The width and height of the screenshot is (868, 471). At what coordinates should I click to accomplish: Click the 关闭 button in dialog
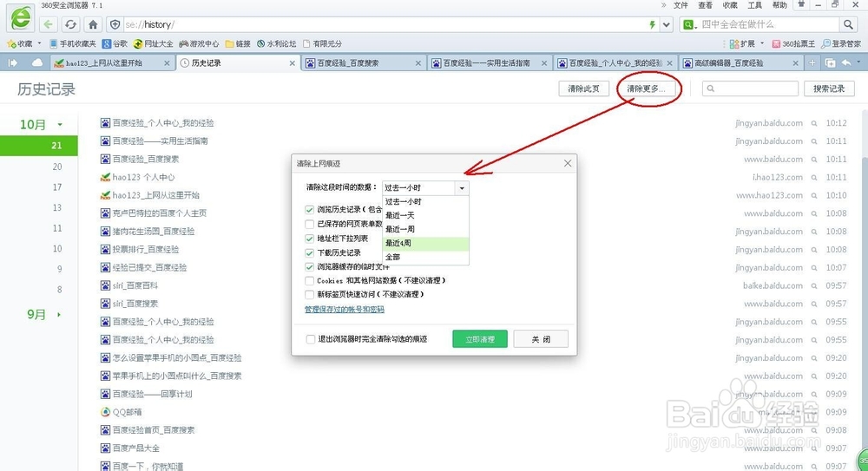click(541, 339)
